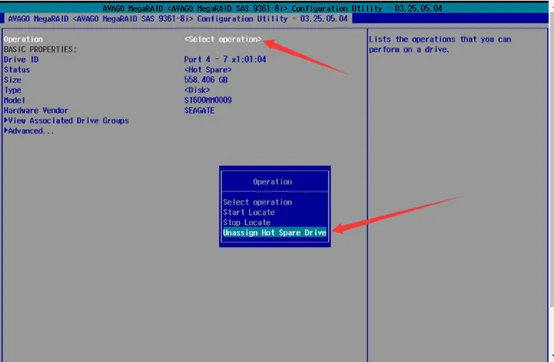Viewport: 554px width, 362px height.
Task: Click the Model value ST600MM0009
Action: [208, 100]
